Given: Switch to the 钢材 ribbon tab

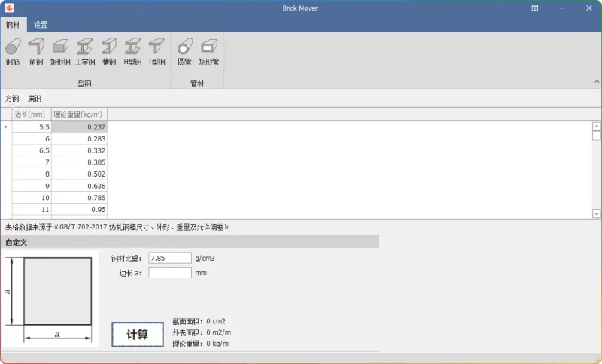Looking at the screenshot, I should pos(13,25).
